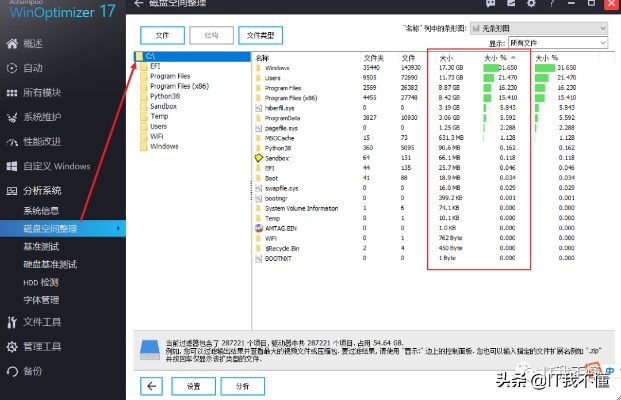The image size is (621, 400).
Task: Open 所有模块 grid icon in sidebar
Action: click(x=11, y=93)
